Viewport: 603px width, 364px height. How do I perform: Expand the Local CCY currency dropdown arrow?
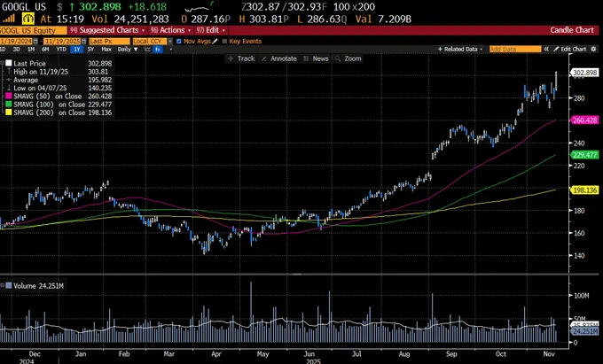170,41
